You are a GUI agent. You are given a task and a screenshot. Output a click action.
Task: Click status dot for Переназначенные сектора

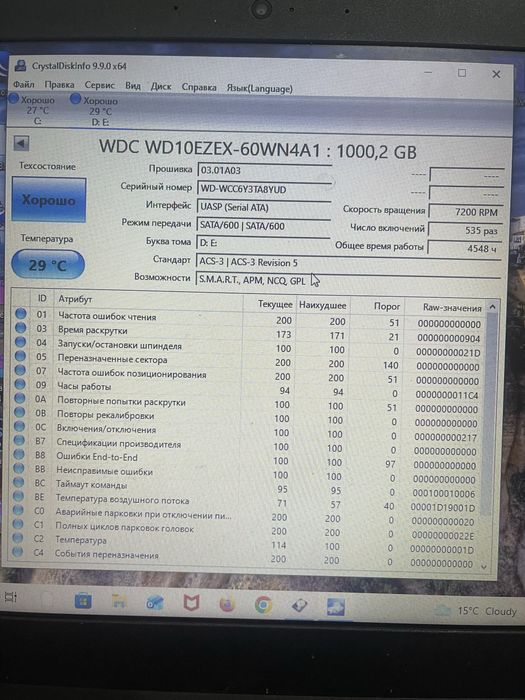[20, 356]
